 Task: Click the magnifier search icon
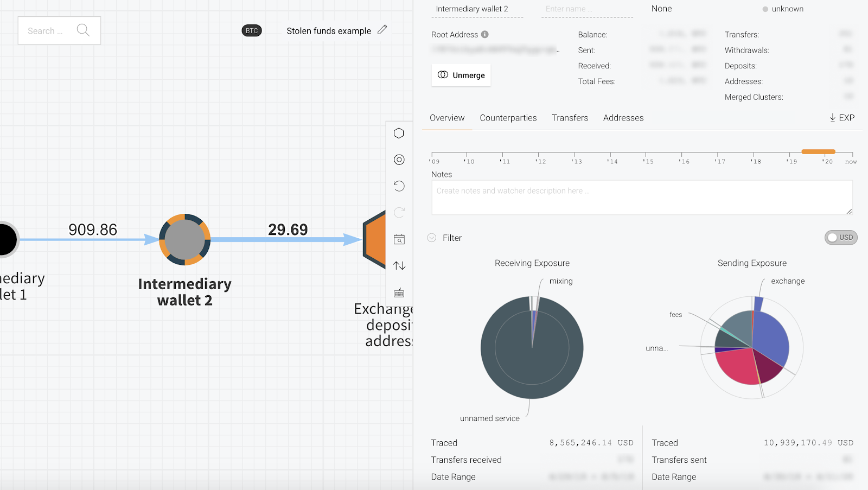tap(83, 30)
